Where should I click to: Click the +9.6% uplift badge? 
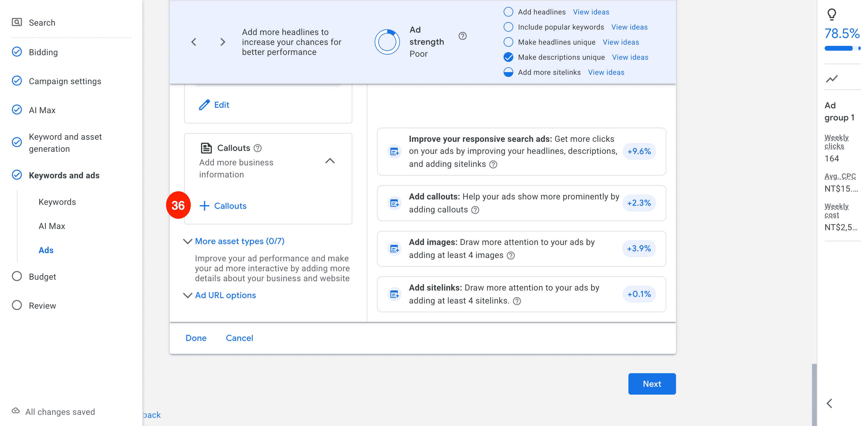pos(639,151)
